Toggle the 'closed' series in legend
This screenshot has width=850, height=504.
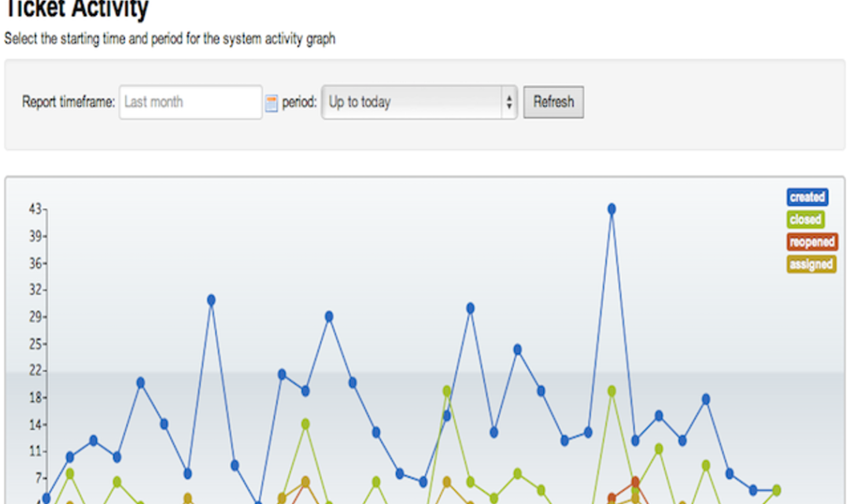(x=806, y=219)
